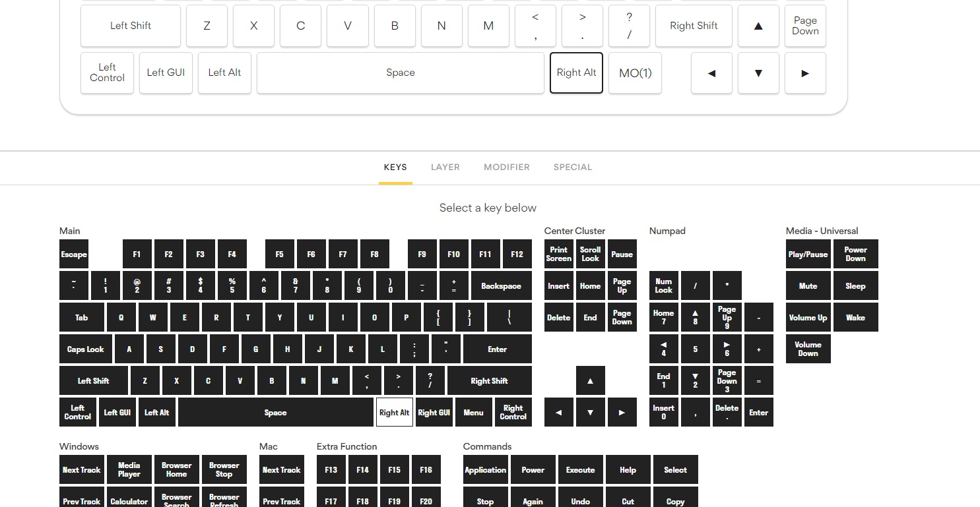Choose the Mute media key
This screenshot has height=507, width=980.
pos(808,286)
